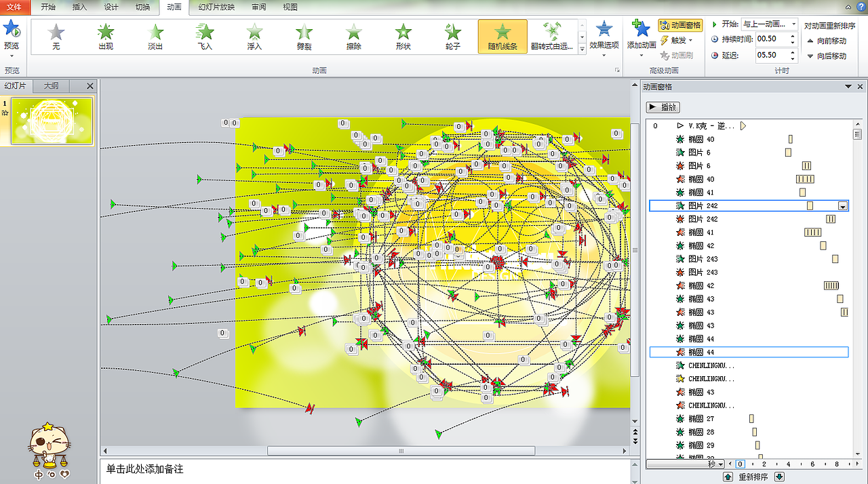Open dropdown arrow of selected 图片 242 row
The width and height of the screenshot is (868, 484).
tap(843, 206)
